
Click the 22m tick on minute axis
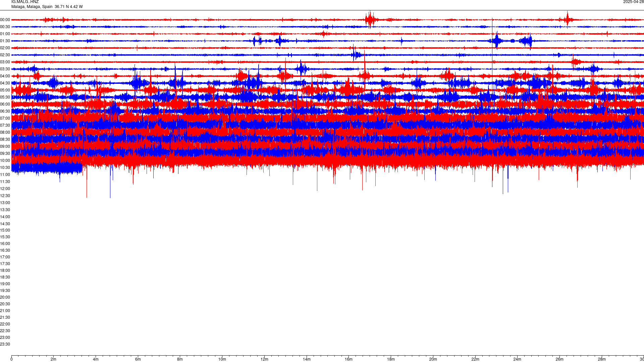tap(475, 359)
